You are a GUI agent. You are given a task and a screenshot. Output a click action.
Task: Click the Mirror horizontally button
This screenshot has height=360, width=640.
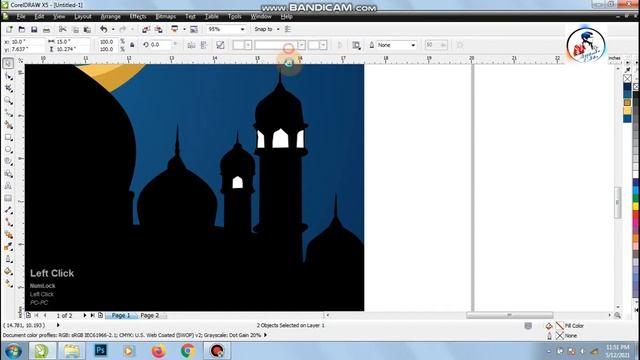click(191, 45)
